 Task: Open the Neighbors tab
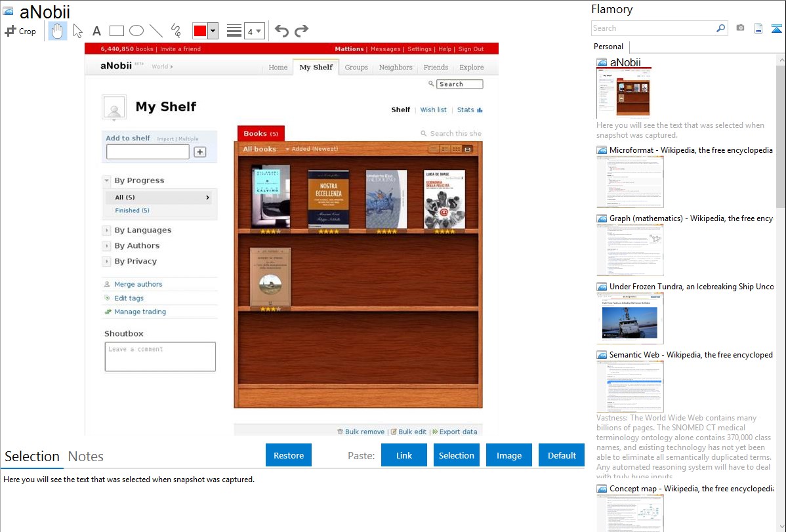[x=396, y=67]
